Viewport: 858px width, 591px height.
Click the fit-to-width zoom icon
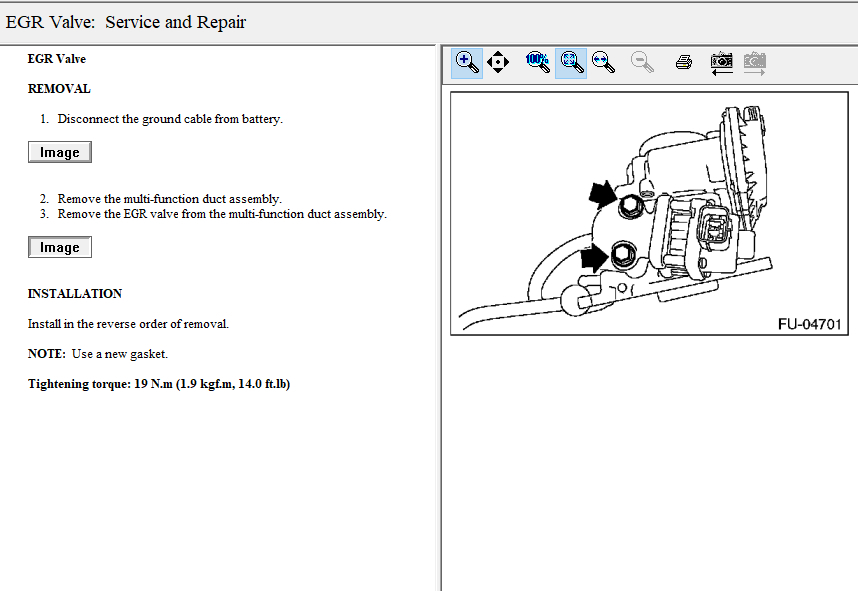(x=604, y=62)
